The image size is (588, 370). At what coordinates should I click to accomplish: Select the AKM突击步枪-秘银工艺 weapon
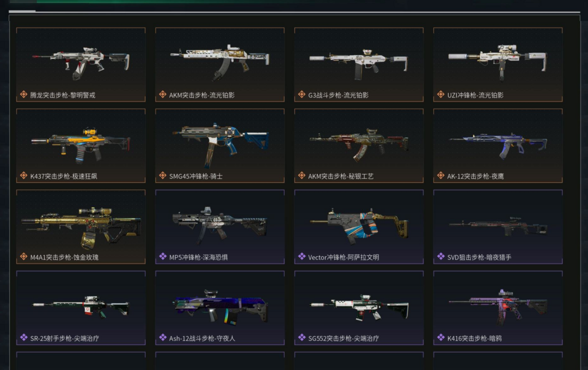point(359,145)
